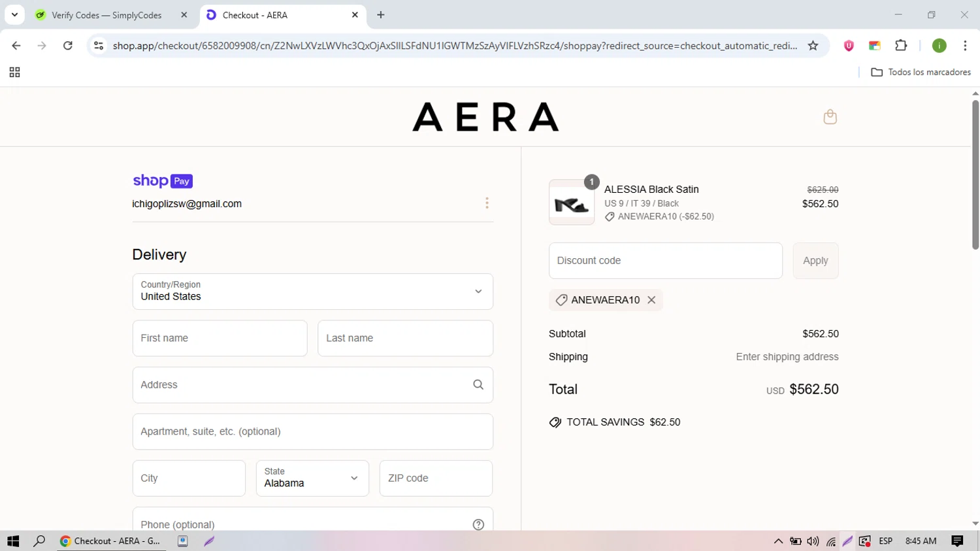Open the volume control in system tray

coord(813,541)
